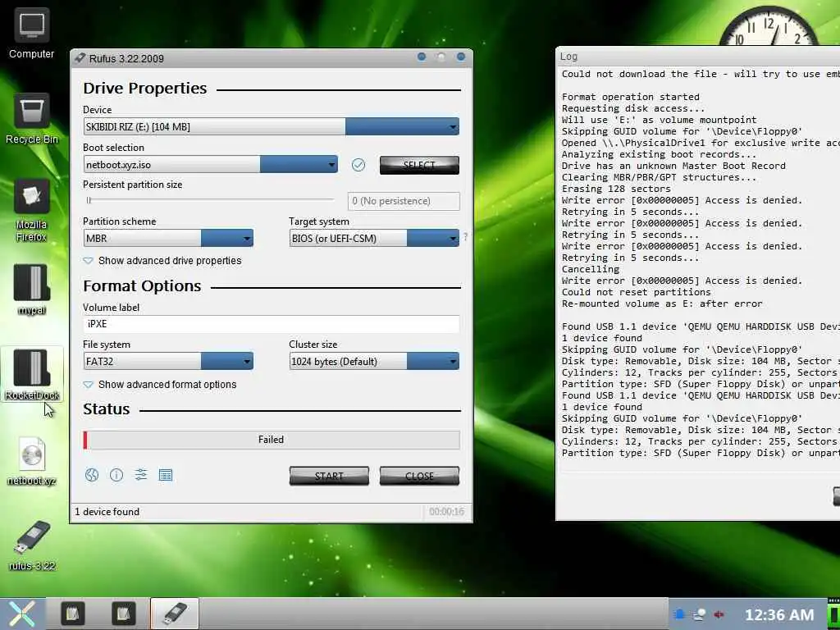
Task: Click 'Clearing MBR/PBR/GPT structures...' log line
Action: [x=659, y=177]
